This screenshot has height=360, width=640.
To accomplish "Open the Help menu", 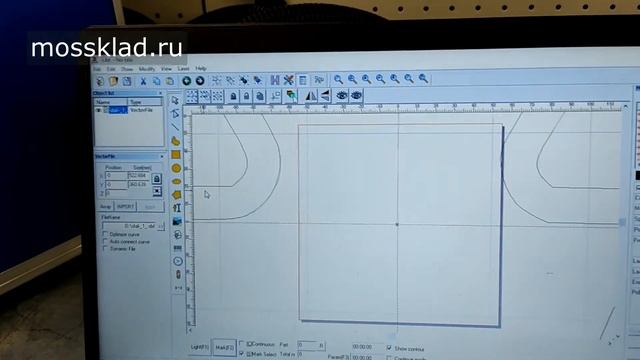I will pos(200,68).
